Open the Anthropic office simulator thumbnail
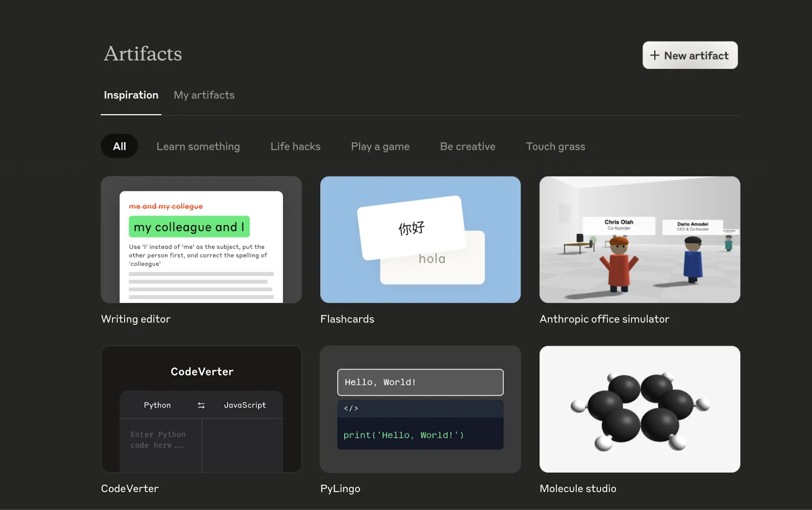This screenshot has width=812, height=510. 639,240
